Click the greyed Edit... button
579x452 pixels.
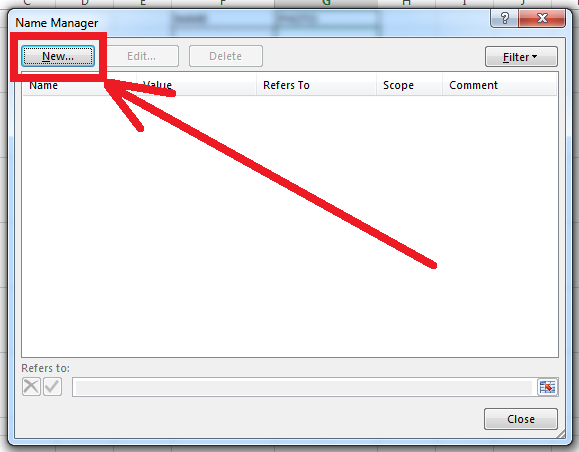[x=142, y=56]
